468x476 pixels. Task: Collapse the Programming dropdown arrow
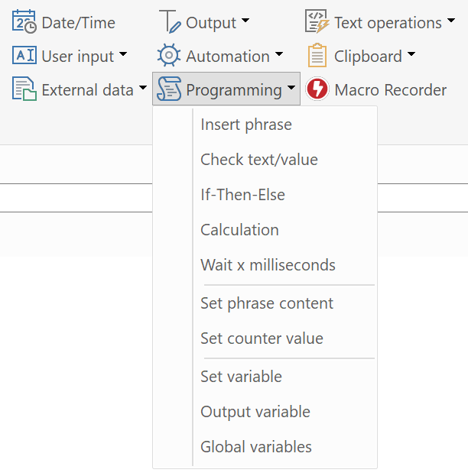291,88
